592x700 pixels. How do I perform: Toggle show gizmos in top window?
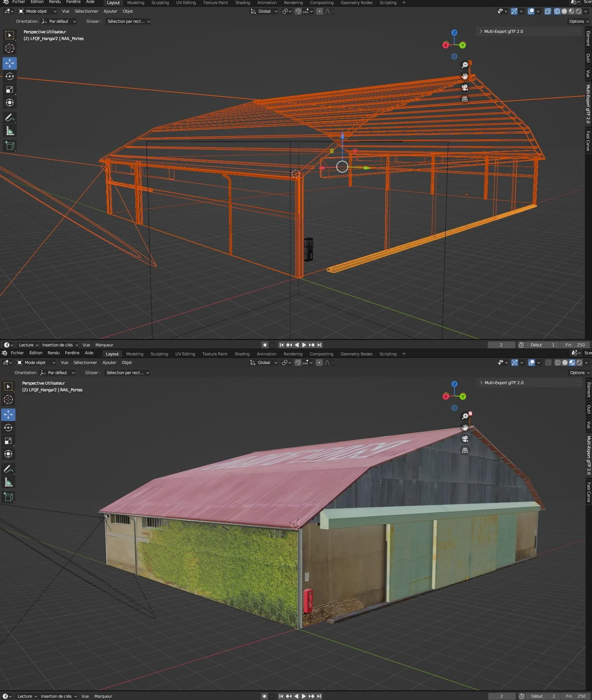514,11
